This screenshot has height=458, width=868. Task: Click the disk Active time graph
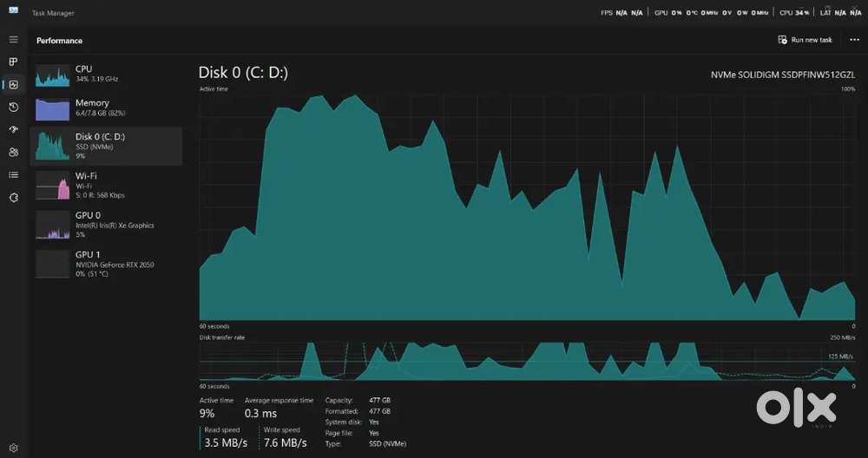527,206
